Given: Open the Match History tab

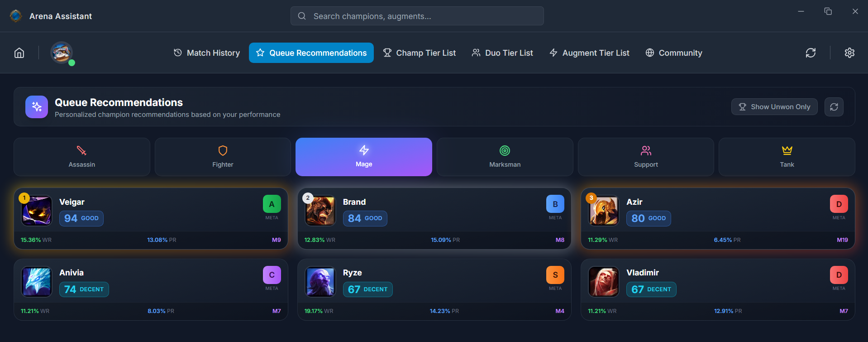Looking at the screenshot, I should tap(207, 53).
